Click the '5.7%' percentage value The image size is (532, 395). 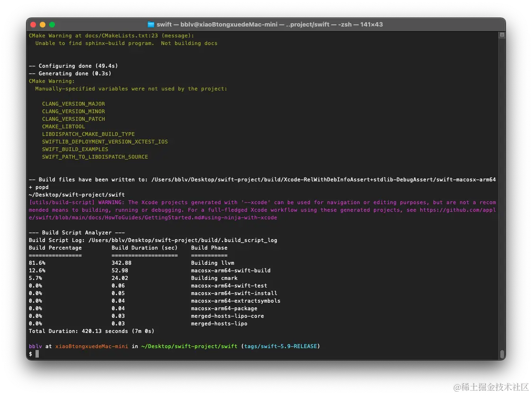pyautogui.click(x=35, y=278)
